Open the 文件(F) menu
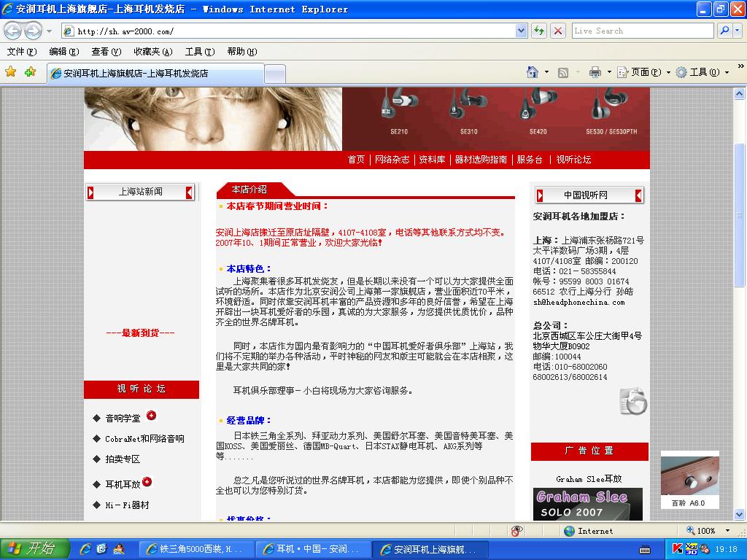747x560 pixels. (x=22, y=52)
